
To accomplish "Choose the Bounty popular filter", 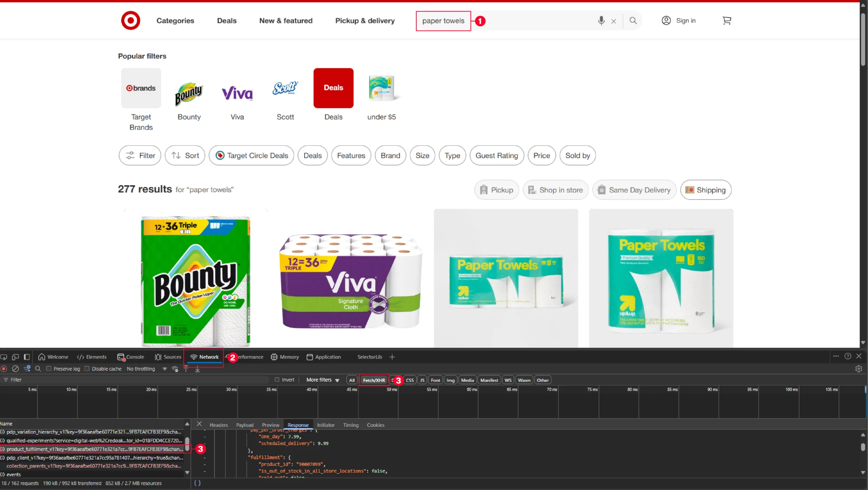I will pyautogui.click(x=189, y=95).
